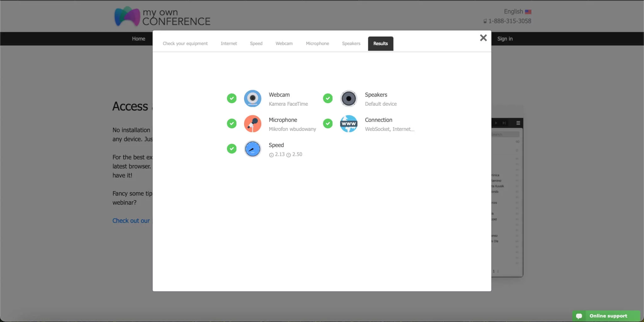Image resolution: width=644 pixels, height=322 pixels.
Task: Switch to the Microphone tab
Action: click(x=317, y=43)
